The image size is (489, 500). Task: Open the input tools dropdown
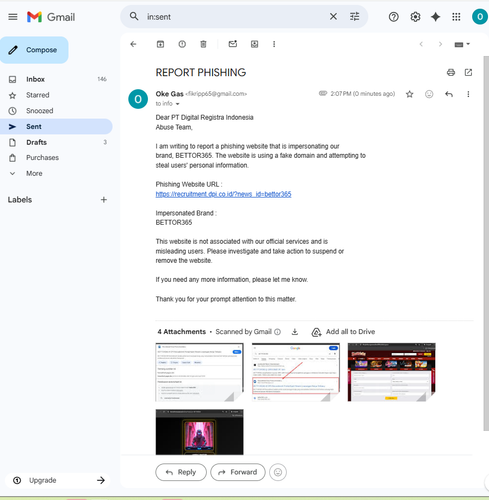coord(462,44)
